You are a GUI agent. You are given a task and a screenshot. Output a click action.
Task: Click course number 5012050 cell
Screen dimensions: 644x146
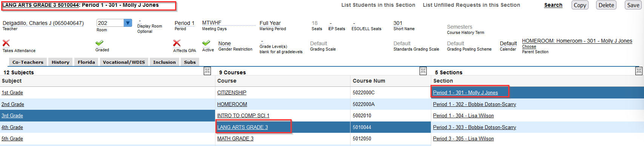coord(390,138)
